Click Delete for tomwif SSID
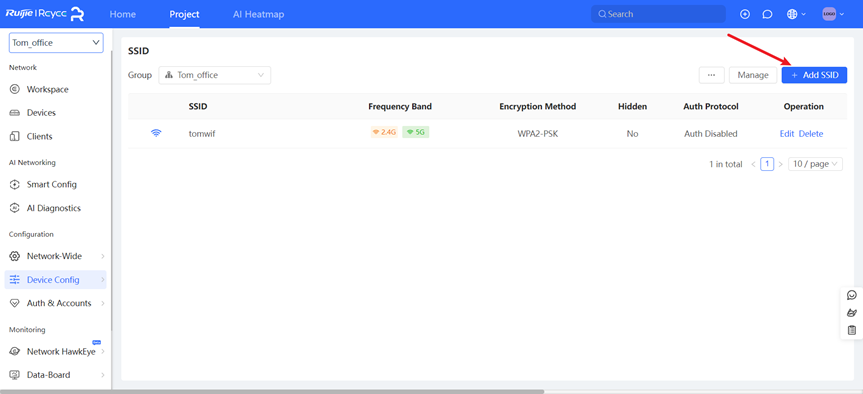 [x=811, y=134]
